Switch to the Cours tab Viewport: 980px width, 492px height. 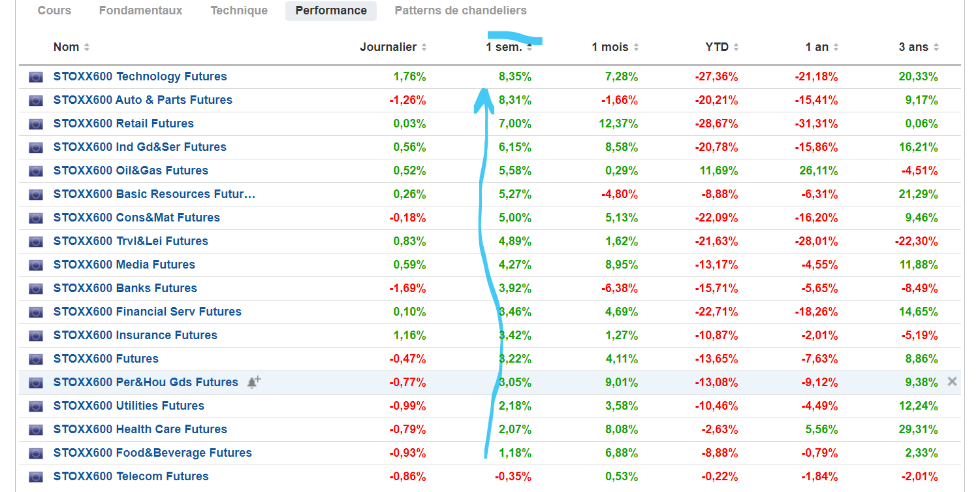coord(54,10)
